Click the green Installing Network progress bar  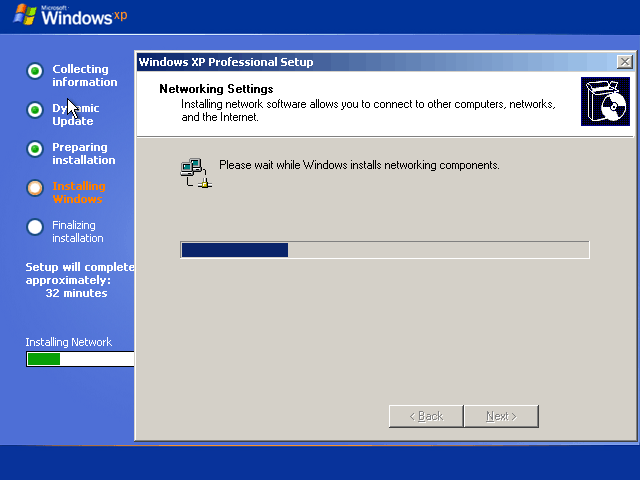pyautogui.click(x=80, y=359)
